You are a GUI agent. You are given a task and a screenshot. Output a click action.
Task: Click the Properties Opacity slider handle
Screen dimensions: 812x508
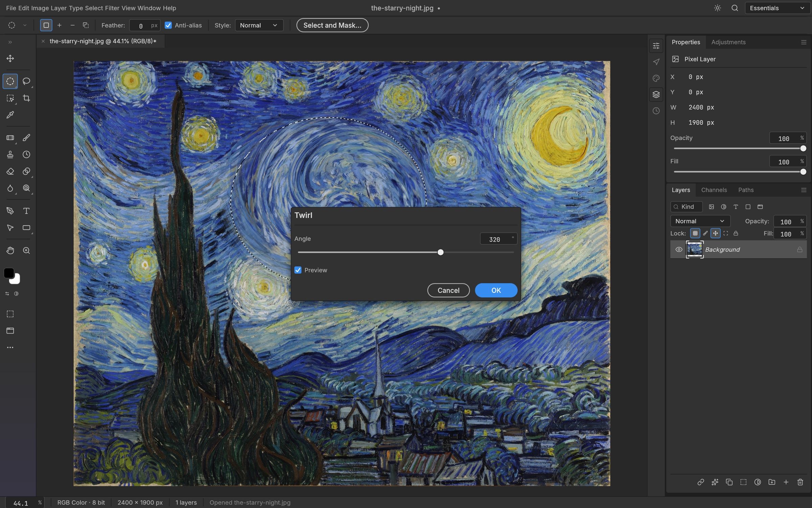pos(803,148)
